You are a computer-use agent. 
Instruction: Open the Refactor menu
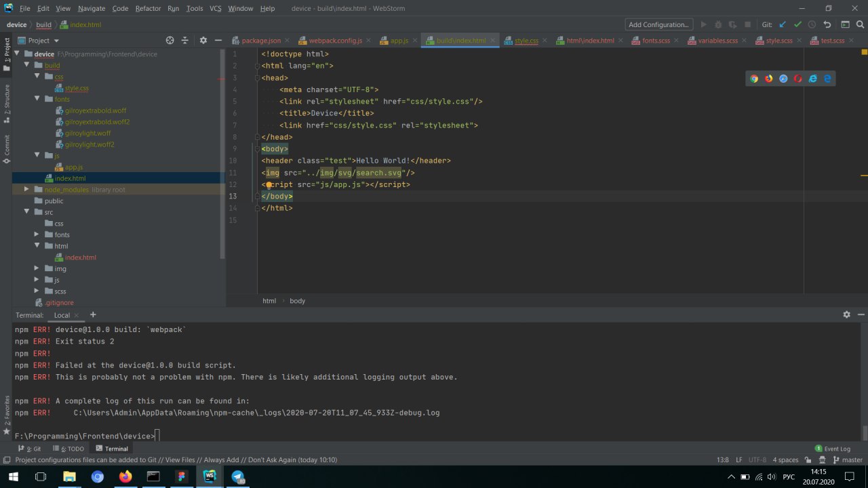(x=148, y=8)
